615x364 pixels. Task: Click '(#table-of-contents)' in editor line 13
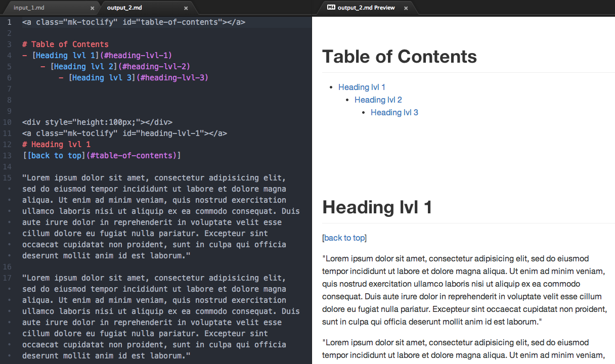click(x=131, y=156)
